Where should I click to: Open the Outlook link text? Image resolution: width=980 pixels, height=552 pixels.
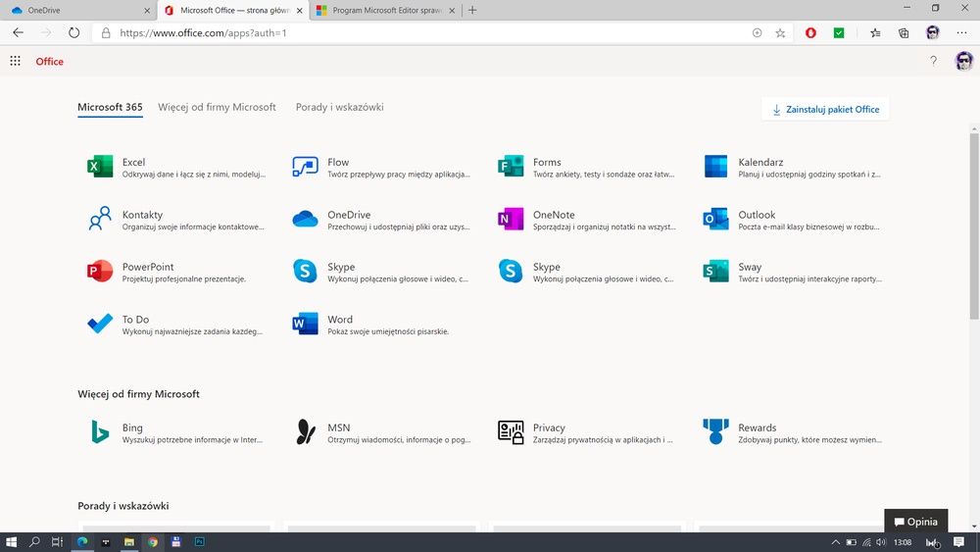[x=757, y=215]
